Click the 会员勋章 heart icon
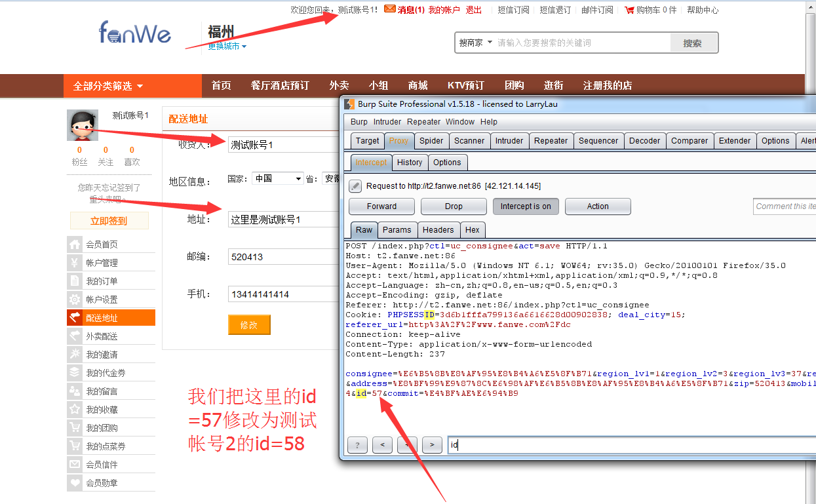The height and width of the screenshot is (504, 816). click(x=75, y=483)
